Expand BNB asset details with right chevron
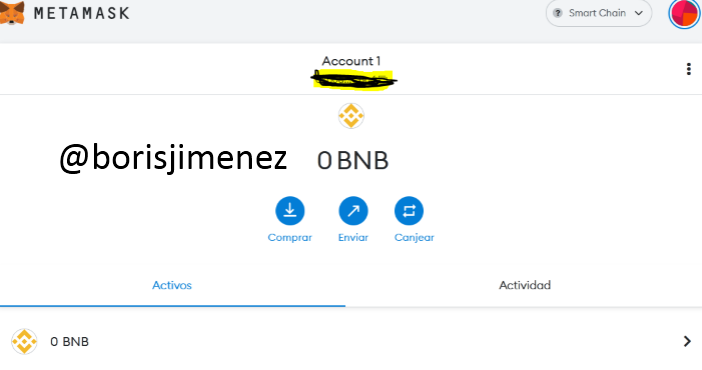Screen dimensions: 702x370 (x=687, y=341)
